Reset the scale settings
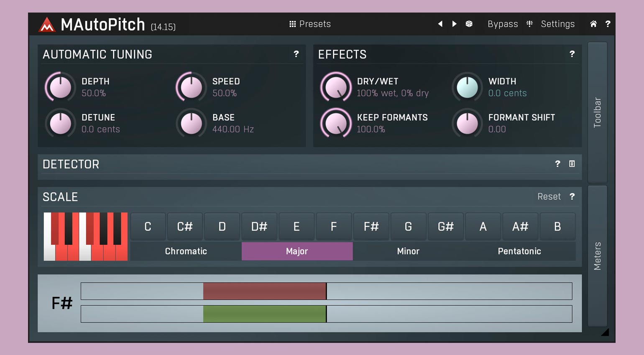Screen dimensions: 644x355 point(549,196)
